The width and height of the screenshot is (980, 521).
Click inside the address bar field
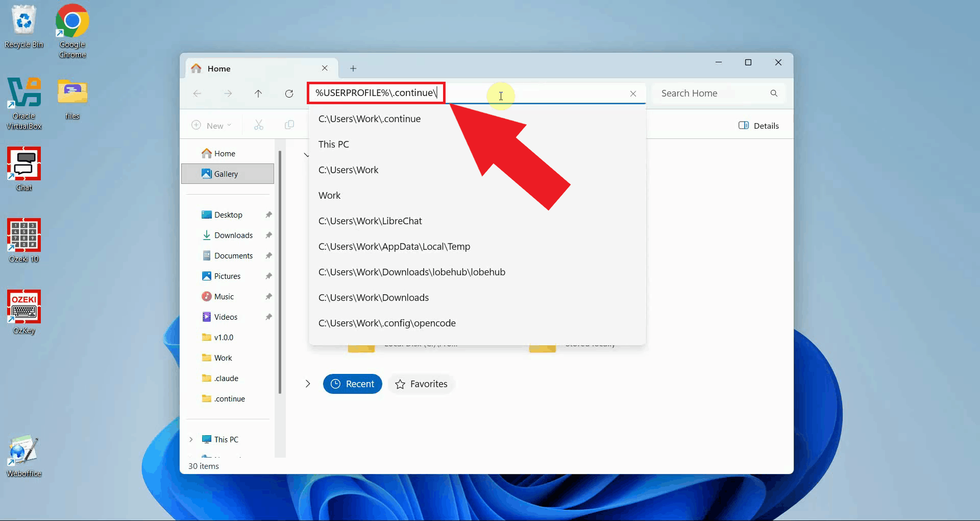[x=477, y=93]
